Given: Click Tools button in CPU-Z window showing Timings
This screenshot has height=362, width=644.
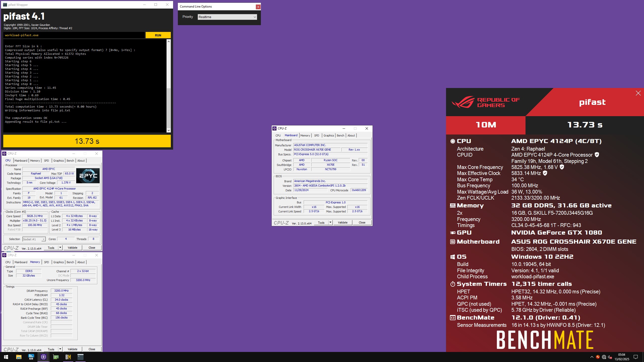Looking at the screenshot, I should pyautogui.click(x=51, y=349).
